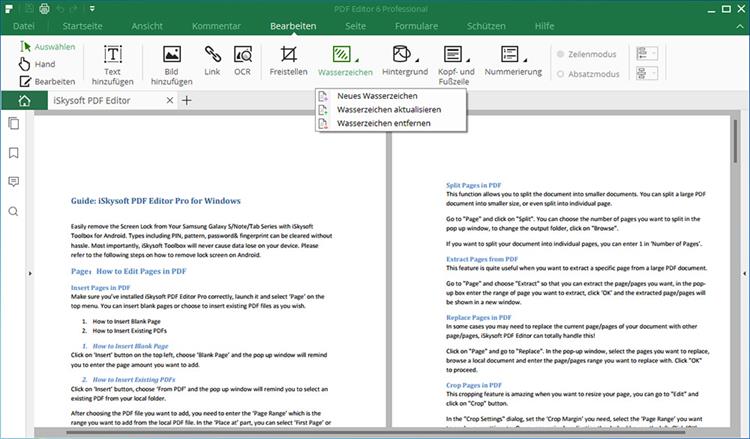Open the lower distribute dropdown
This screenshot has width=750, height=439.
(647, 73)
